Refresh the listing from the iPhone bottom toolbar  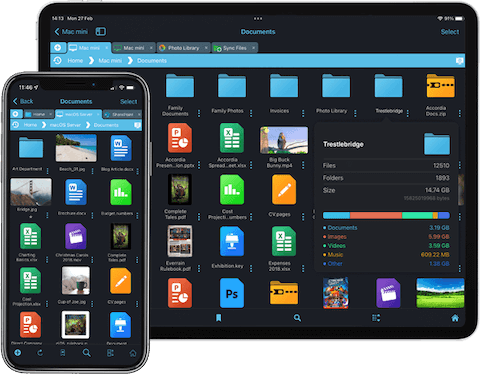40,353
